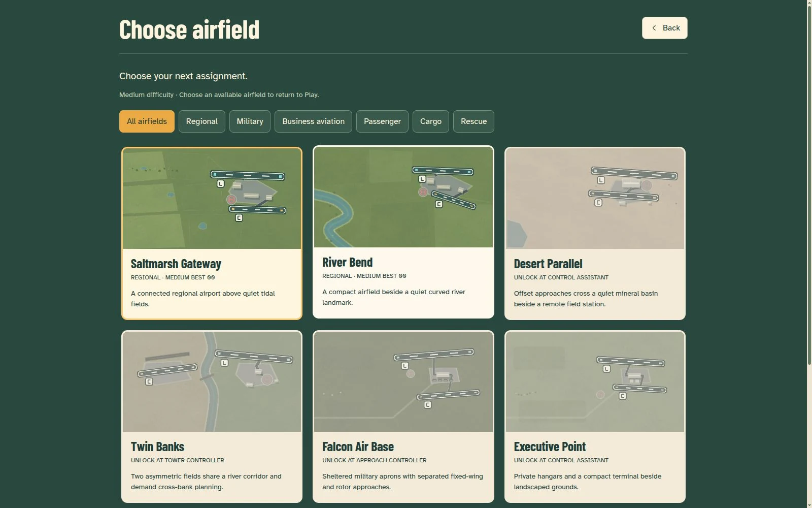Click 'REGIONAL · MEDIUM BEST' under River Bend

(x=360, y=276)
